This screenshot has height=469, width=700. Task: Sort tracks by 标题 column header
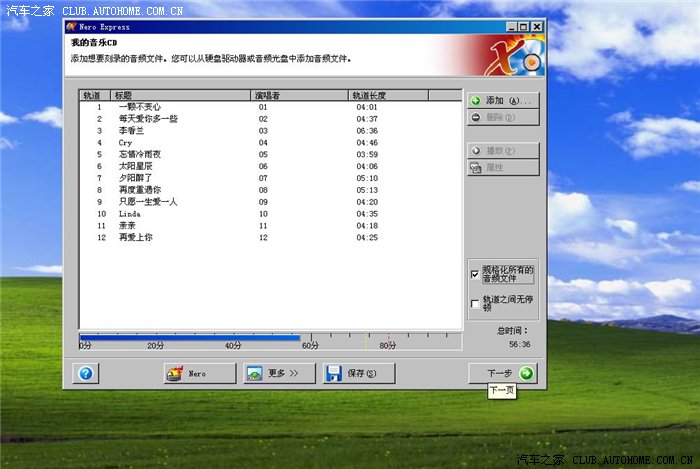tap(182, 95)
